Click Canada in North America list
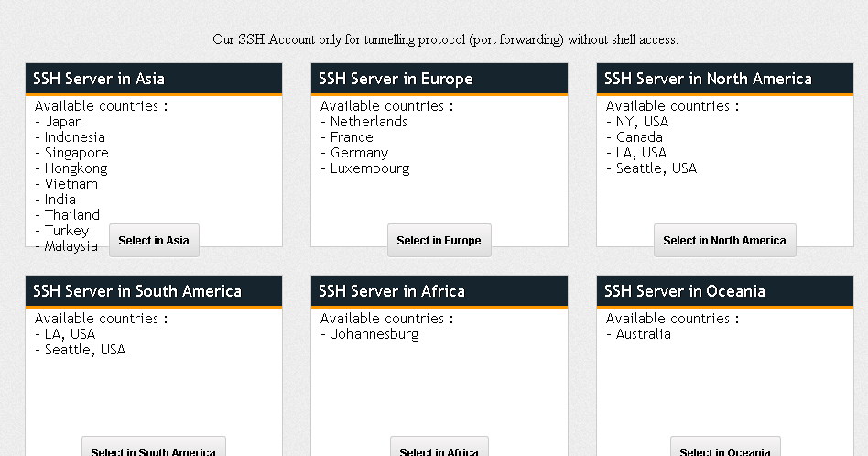 639,137
